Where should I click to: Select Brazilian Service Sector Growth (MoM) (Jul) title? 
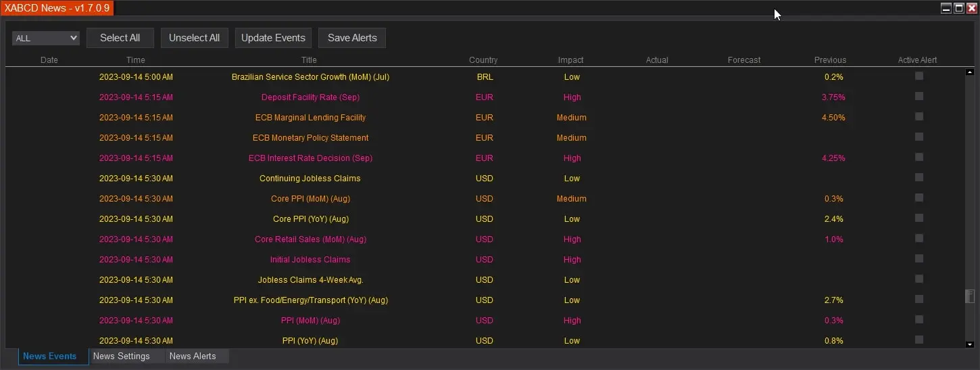pos(310,77)
